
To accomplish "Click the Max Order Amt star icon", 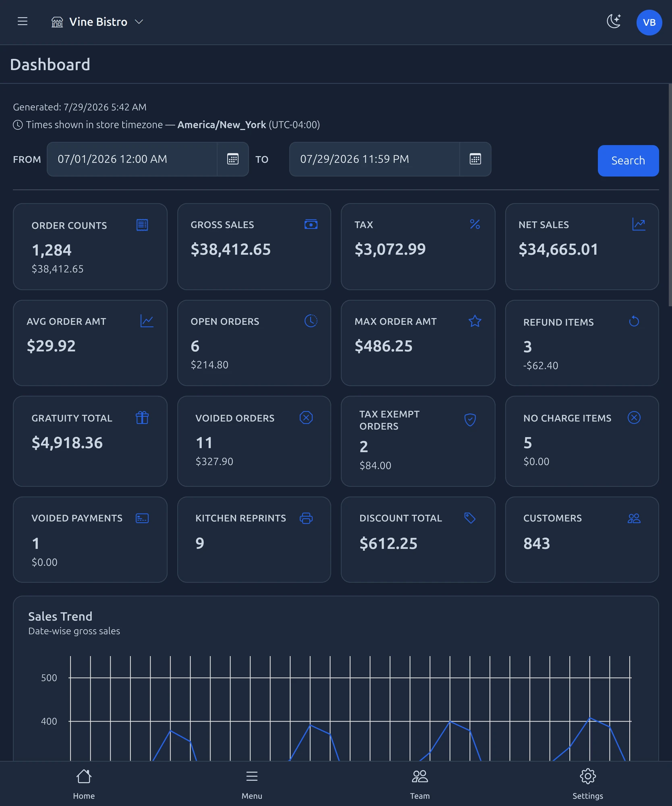I will [475, 321].
